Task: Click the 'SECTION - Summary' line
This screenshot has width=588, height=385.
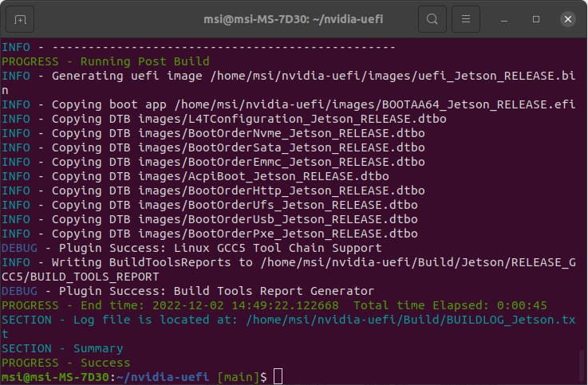Action: coord(62,348)
